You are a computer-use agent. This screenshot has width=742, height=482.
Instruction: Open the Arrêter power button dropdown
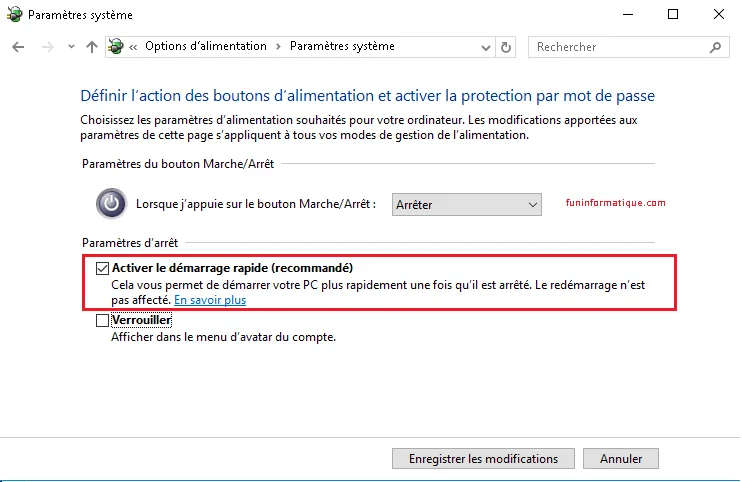coord(466,204)
